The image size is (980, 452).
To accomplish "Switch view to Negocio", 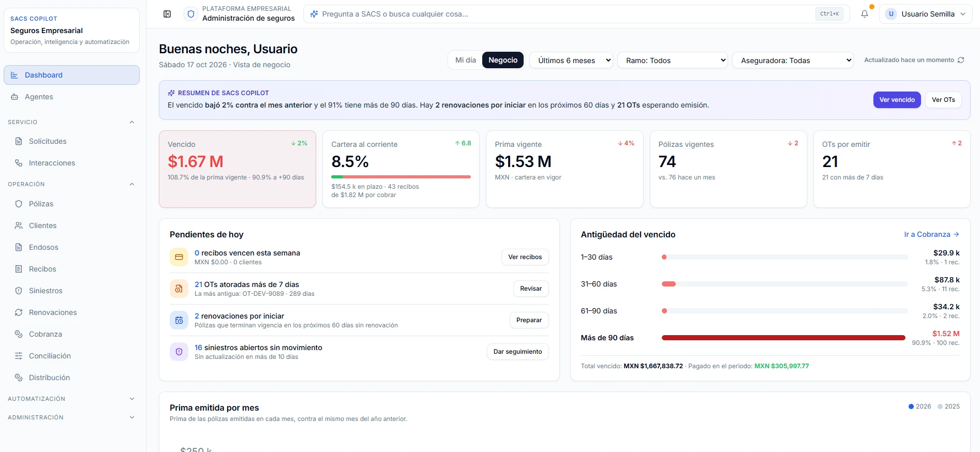I will click(503, 60).
